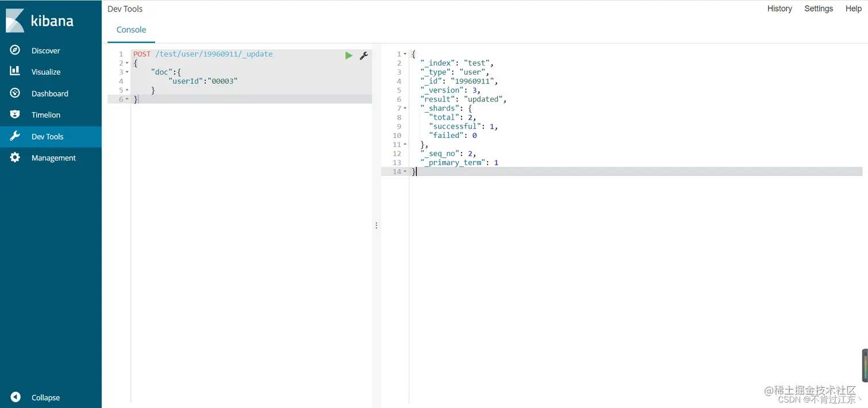Click "_index": "test" in response
868x408 pixels.
pyautogui.click(x=456, y=63)
